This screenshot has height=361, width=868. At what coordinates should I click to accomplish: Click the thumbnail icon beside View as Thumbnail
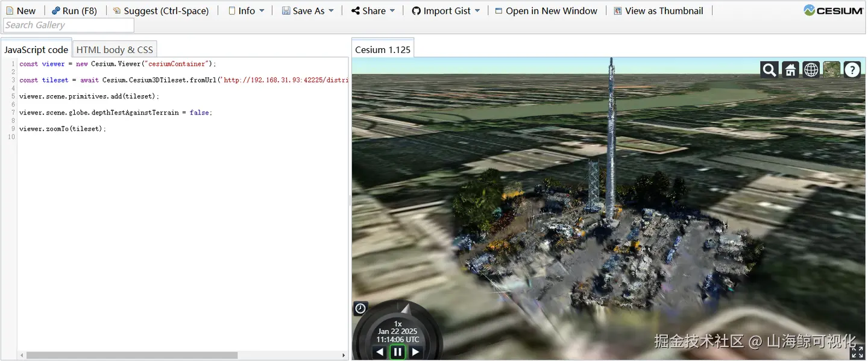[x=618, y=11]
